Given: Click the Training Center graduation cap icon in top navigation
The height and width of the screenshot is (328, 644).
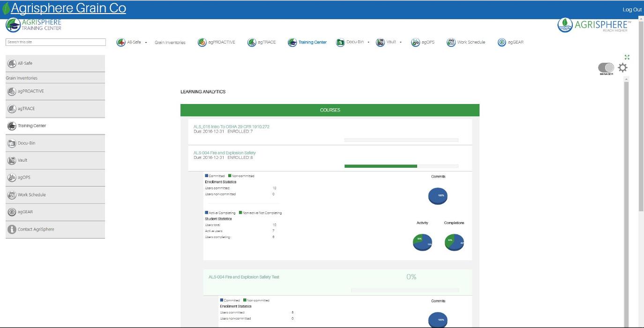Looking at the screenshot, I should (x=292, y=42).
